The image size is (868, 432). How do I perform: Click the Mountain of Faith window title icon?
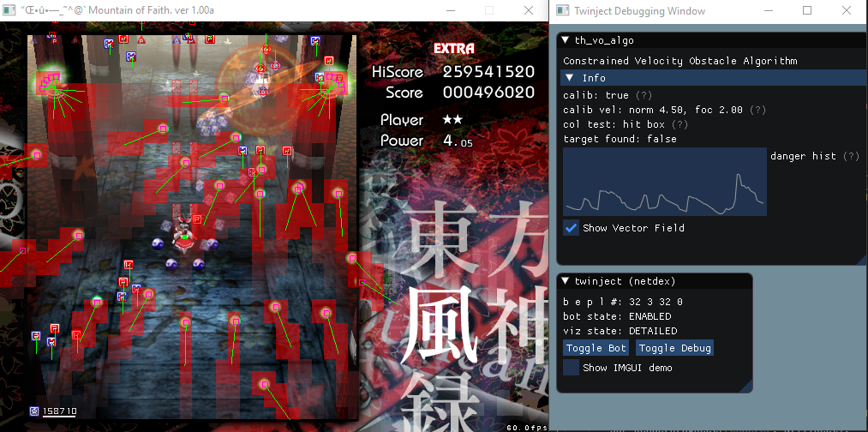(9, 10)
